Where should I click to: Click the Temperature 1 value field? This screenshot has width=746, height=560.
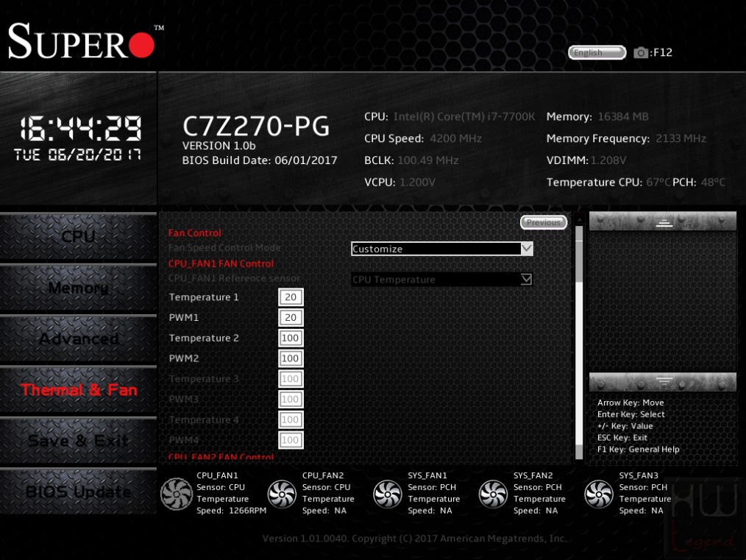[x=291, y=297]
